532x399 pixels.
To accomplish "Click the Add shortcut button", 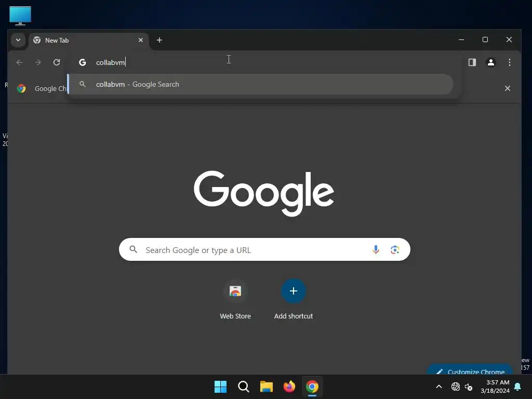I will click(294, 300).
